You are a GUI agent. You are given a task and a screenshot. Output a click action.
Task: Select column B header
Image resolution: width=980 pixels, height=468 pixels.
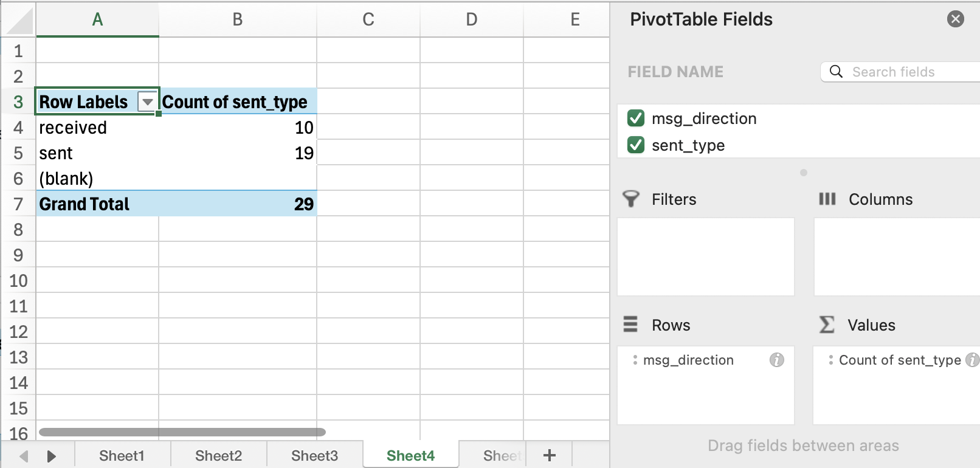pos(238,19)
